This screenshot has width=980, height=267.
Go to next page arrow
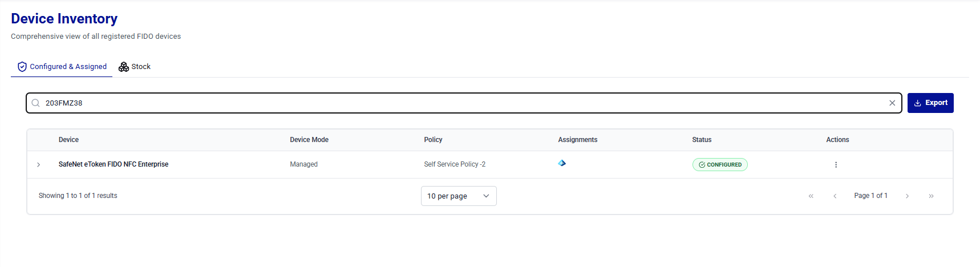(x=907, y=196)
